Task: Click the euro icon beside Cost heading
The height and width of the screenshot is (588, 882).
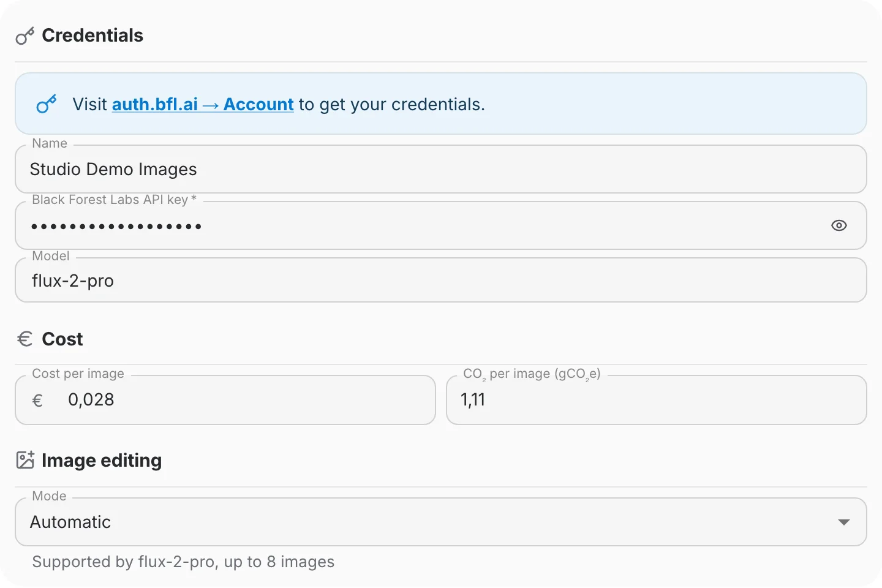Action: (25, 339)
